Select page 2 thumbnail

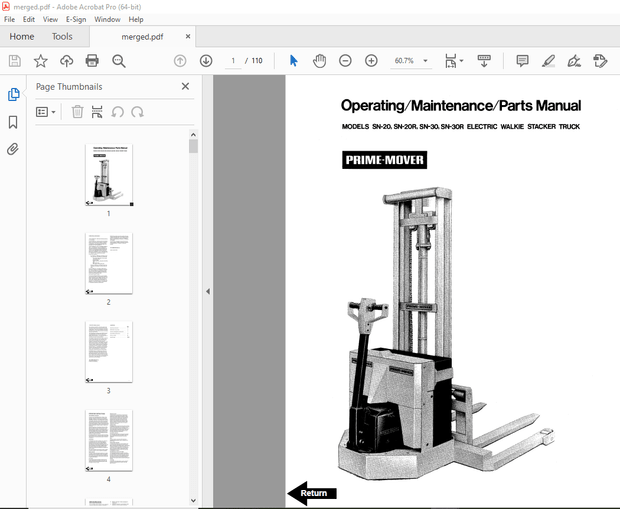(109, 263)
